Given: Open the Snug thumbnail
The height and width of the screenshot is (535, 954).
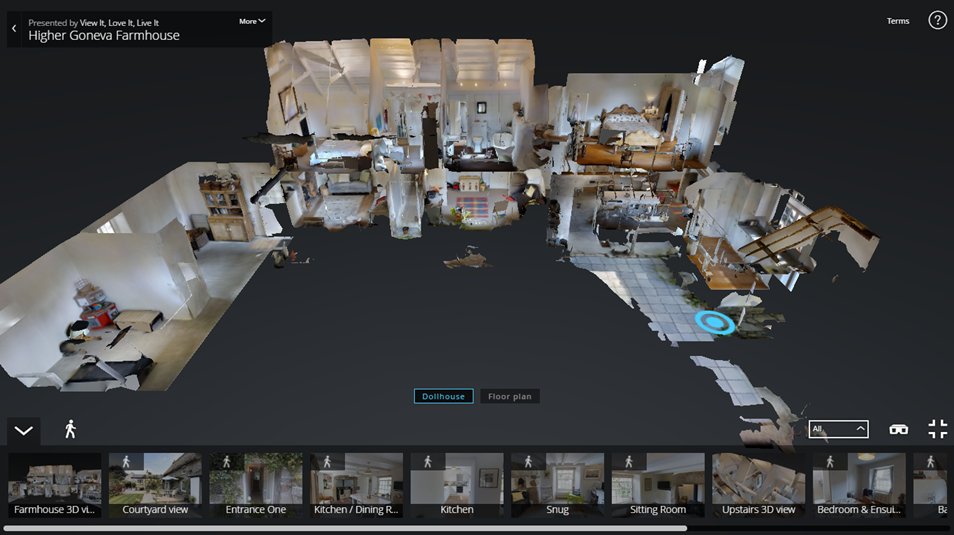Looking at the screenshot, I should [x=557, y=485].
